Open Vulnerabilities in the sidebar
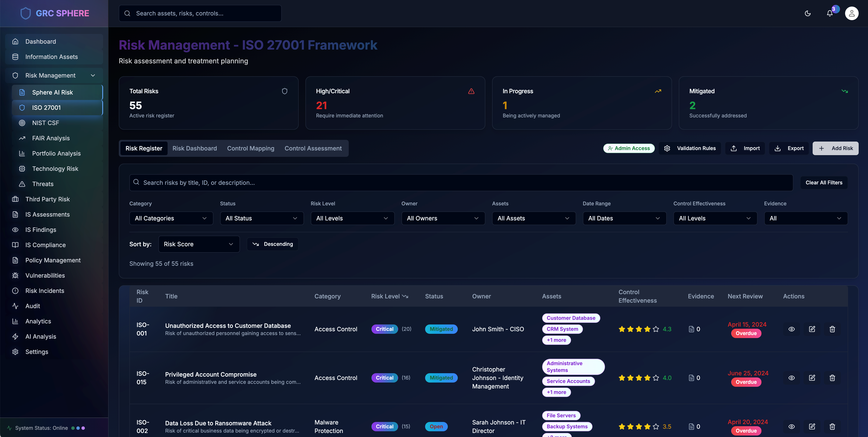This screenshot has height=437, width=868. click(x=45, y=275)
